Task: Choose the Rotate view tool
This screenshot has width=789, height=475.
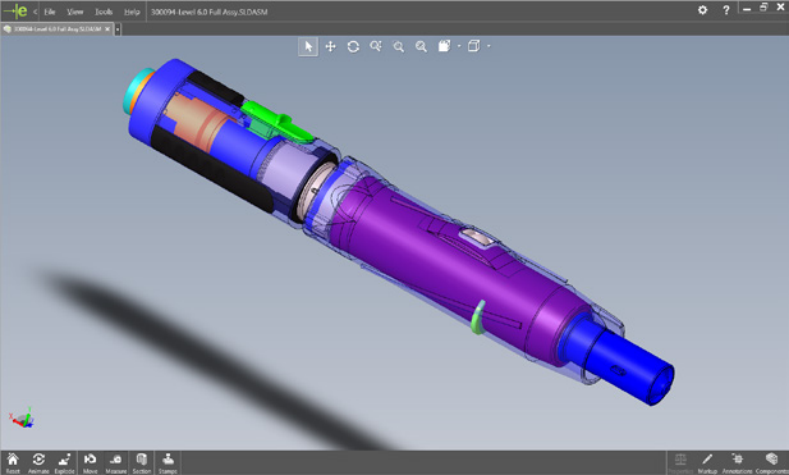Action: click(353, 46)
